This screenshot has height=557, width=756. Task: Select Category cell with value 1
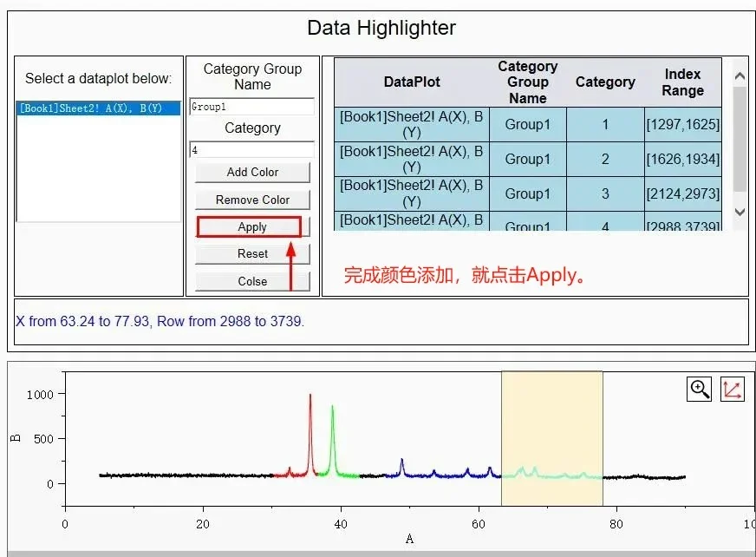coord(605,125)
